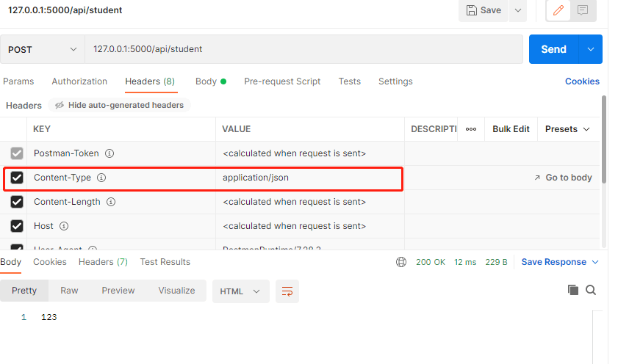Click the 229 B response size

496,262
